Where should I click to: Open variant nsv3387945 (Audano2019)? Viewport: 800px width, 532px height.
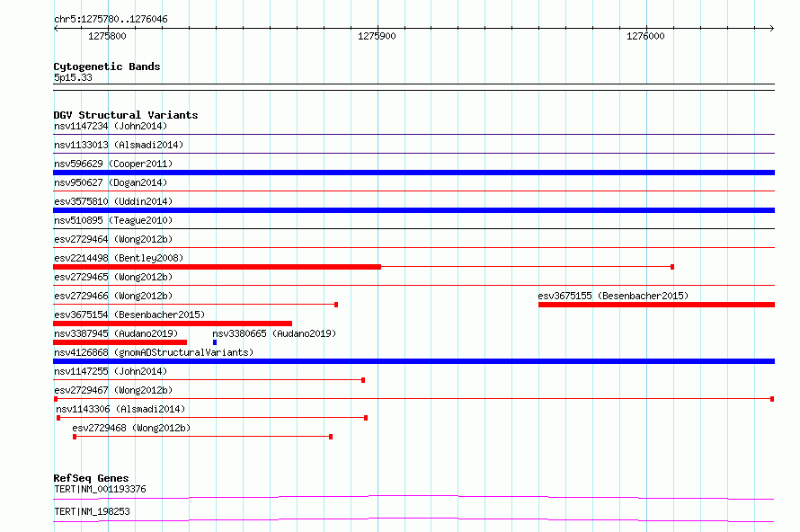[116, 333]
